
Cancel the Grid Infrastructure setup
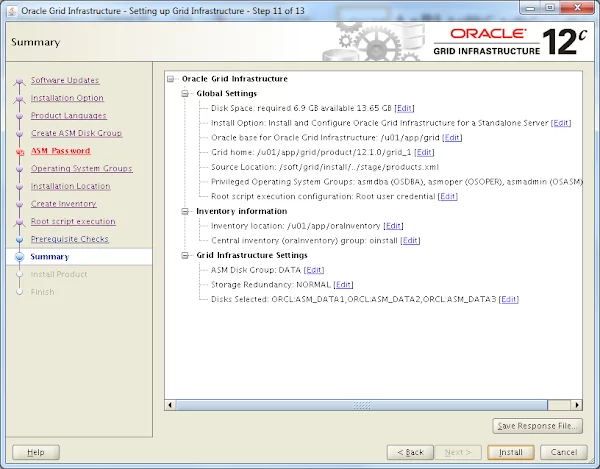pyautogui.click(x=564, y=452)
